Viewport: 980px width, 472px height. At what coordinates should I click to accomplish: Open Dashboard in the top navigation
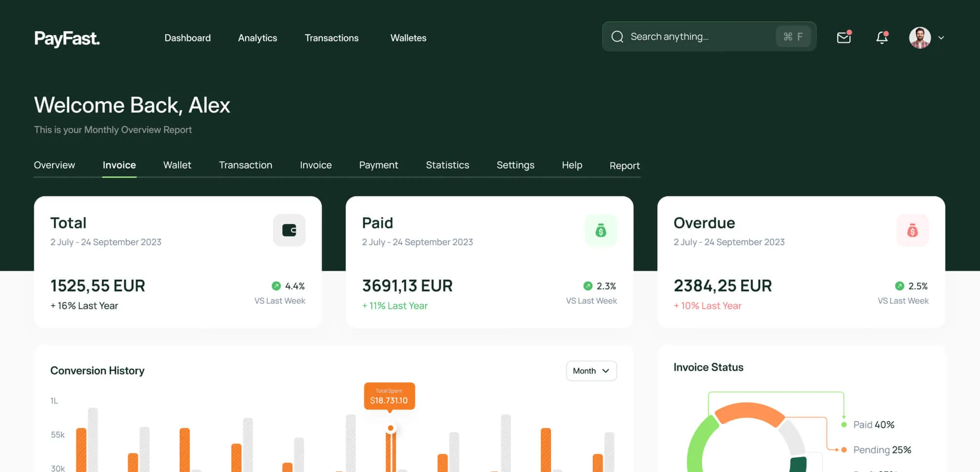(187, 38)
